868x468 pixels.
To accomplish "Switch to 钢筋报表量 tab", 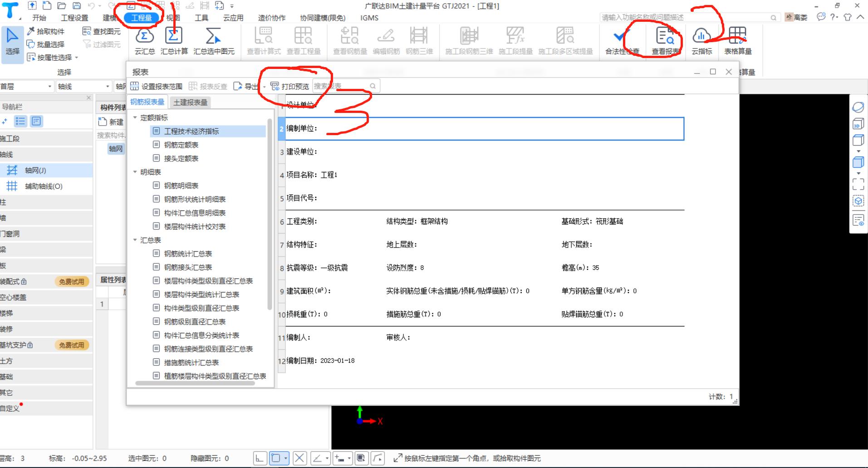I will pos(147,102).
